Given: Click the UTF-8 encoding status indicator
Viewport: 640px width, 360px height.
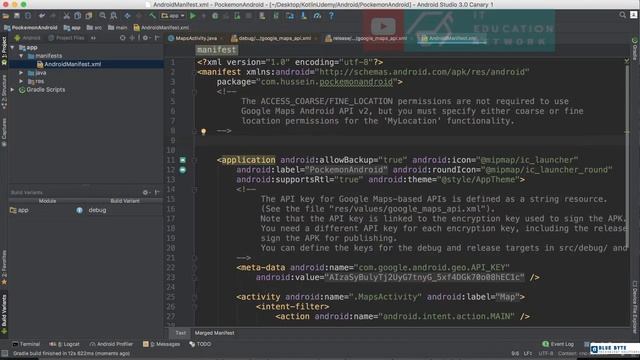Looking at the screenshot, I should [x=546, y=353].
